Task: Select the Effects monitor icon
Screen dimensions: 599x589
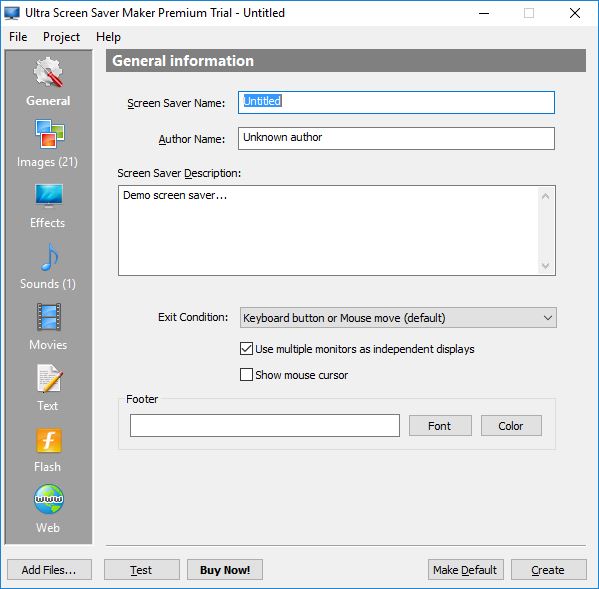Action: tap(49, 195)
